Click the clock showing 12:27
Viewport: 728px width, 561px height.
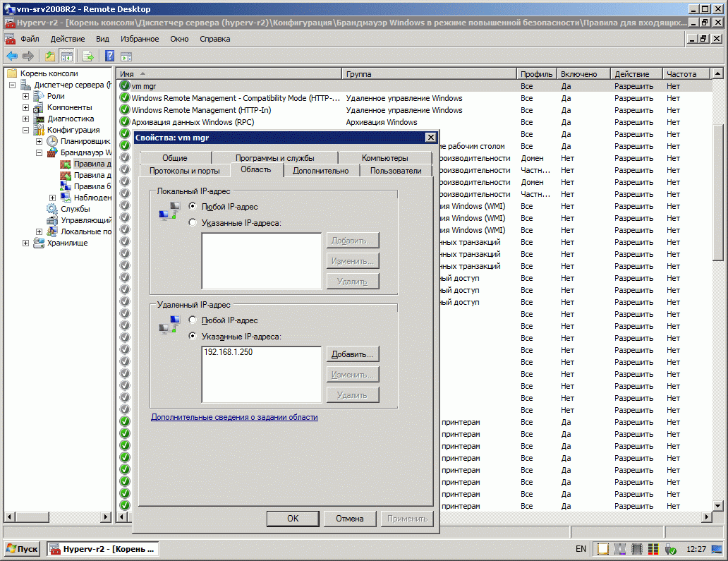point(696,549)
